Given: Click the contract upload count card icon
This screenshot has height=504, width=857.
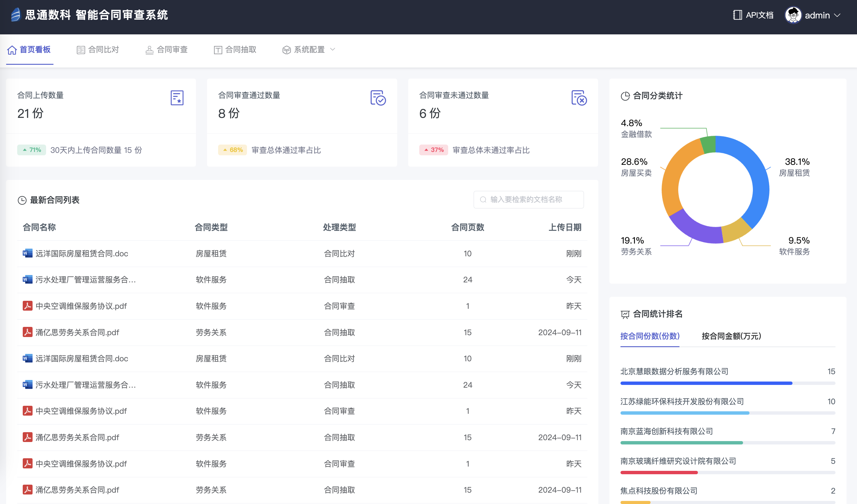Looking at the screenshot, I should coord(177,98).
